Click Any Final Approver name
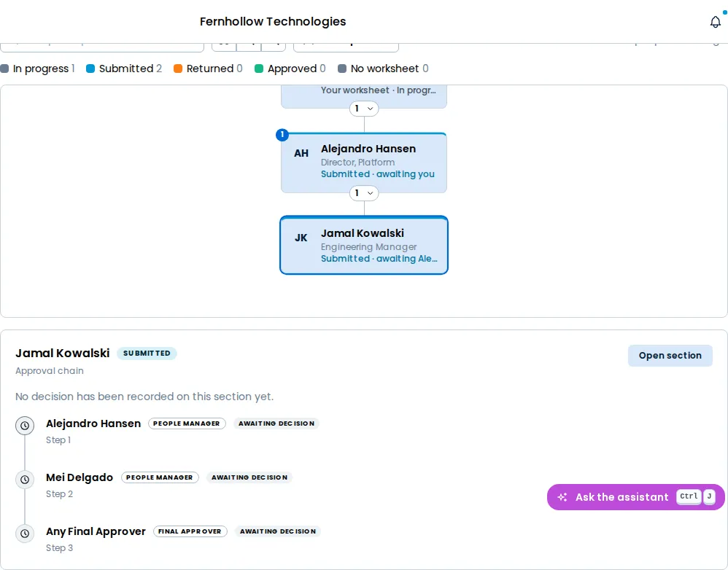 pos(96,531)
